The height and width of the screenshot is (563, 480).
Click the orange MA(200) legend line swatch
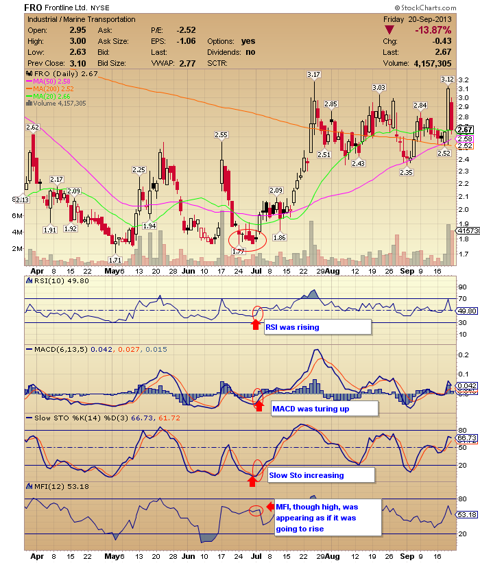point(29,89)
